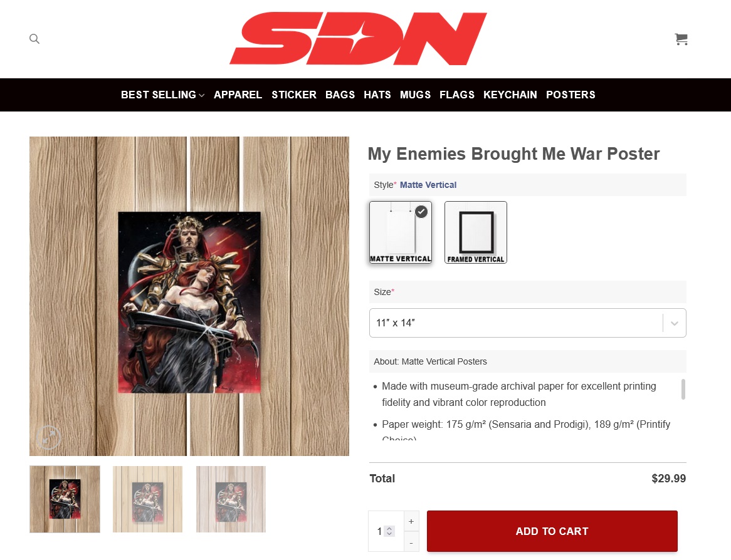Viewport: 731px width, 560px height.
Task: Increase quantity with the plus button
Action: 411,521
